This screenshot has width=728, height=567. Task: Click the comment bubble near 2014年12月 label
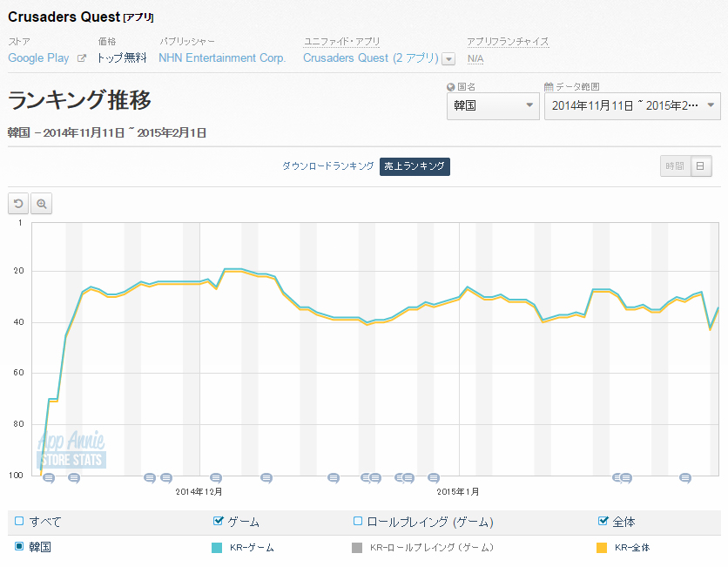coord(216,477)
